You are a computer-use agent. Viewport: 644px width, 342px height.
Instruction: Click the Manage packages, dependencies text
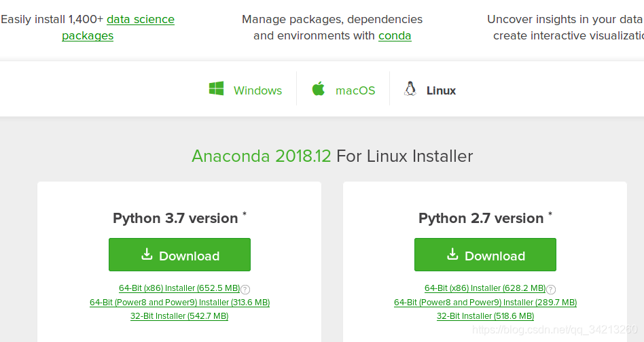point(332,19)
